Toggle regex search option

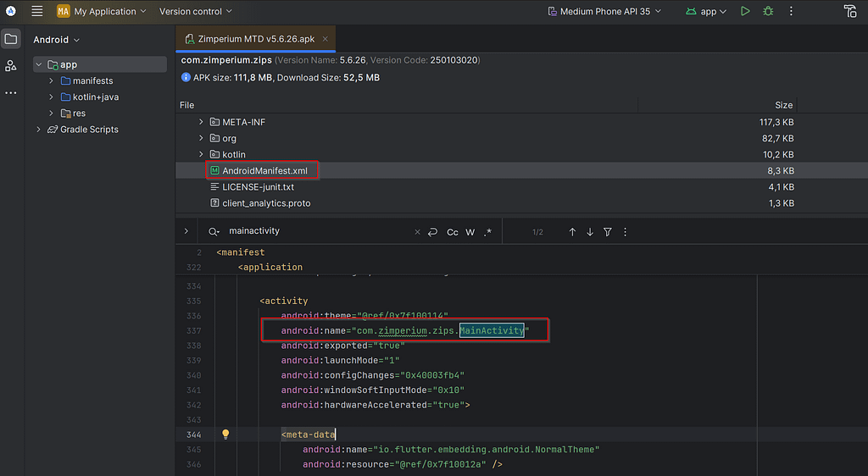point(487,232)
